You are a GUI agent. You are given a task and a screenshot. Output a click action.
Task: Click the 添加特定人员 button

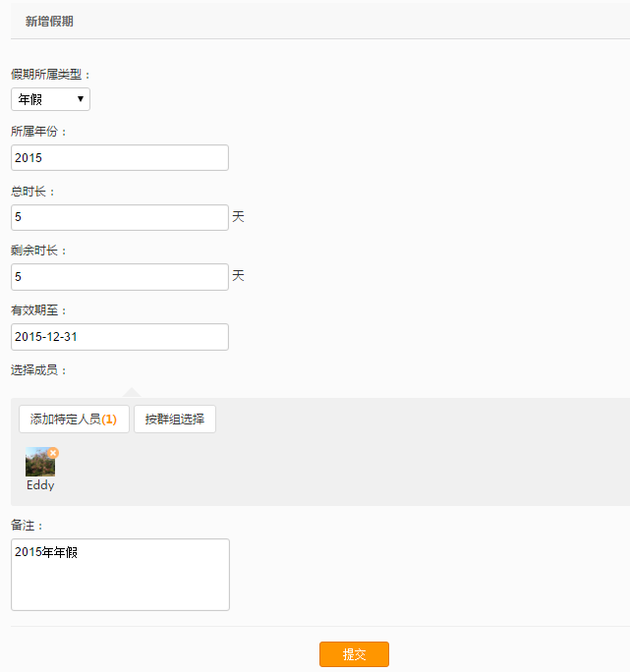pos(74,420)
